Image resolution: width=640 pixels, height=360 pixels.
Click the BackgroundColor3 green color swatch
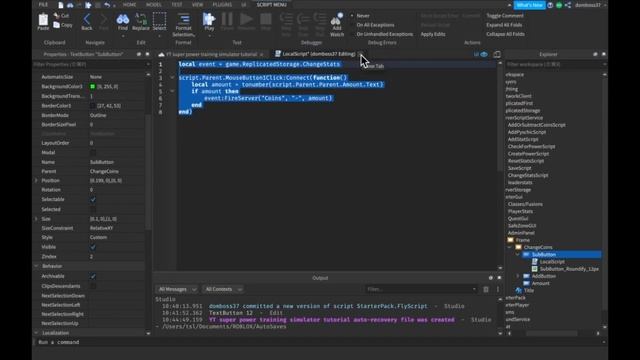[93, 87]
